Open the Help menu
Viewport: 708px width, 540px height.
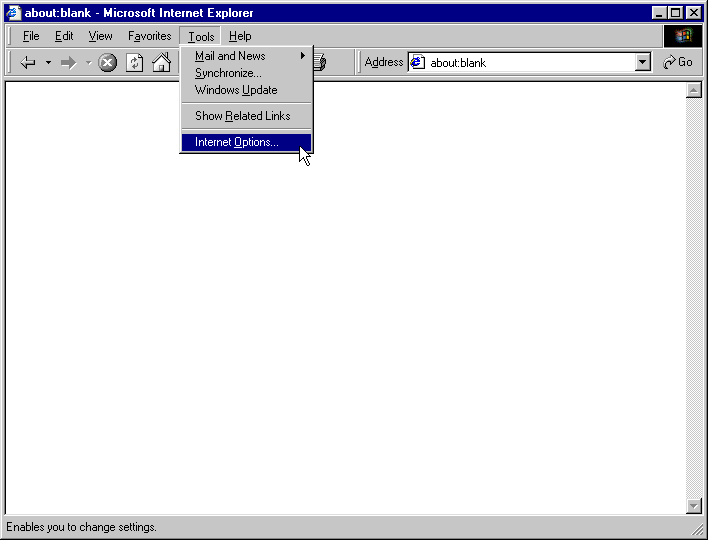point(240,36)
